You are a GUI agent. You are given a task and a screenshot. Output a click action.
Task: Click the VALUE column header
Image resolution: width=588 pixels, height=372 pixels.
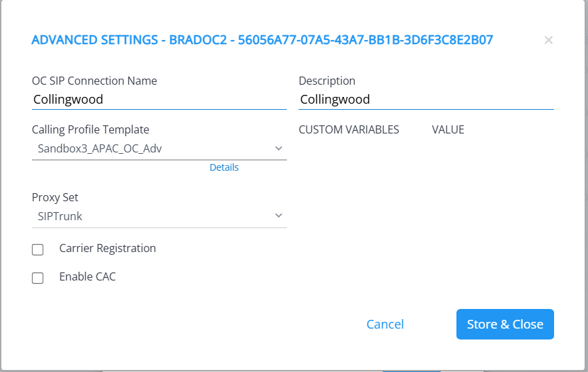(448, 129)
